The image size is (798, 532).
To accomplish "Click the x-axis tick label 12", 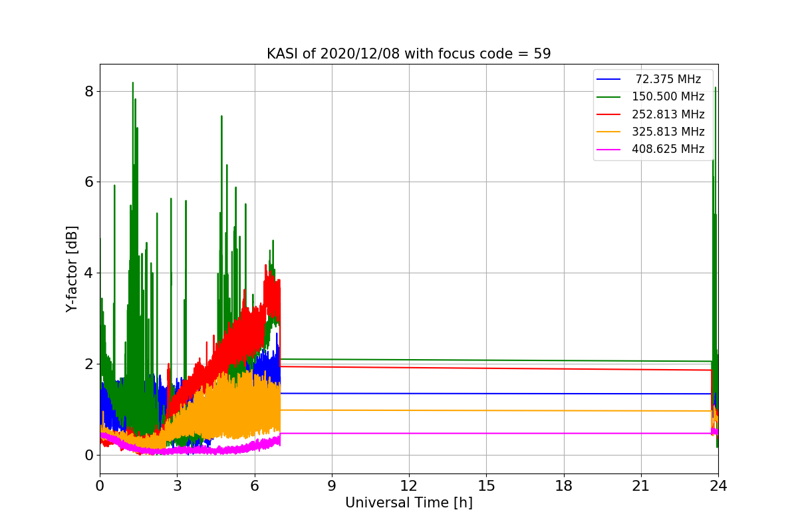I will pos(409,485).
